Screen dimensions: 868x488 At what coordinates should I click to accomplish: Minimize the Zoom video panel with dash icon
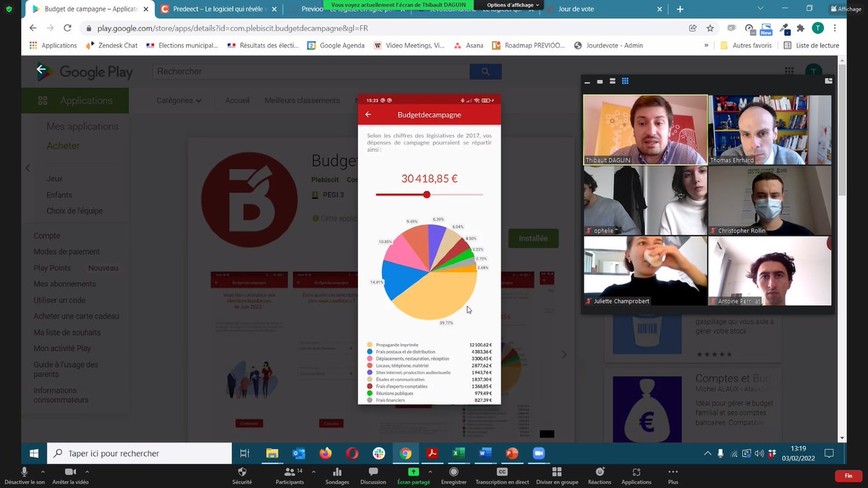tap(587, 82)
